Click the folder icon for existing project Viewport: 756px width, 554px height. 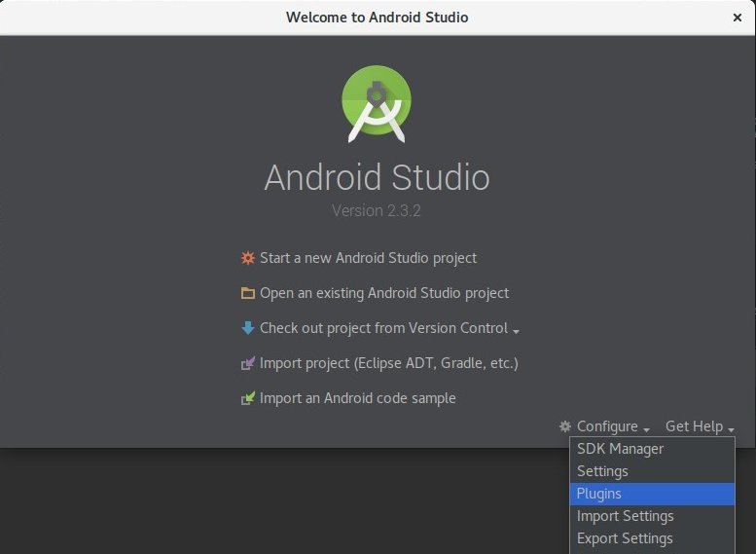pos(248,293)
